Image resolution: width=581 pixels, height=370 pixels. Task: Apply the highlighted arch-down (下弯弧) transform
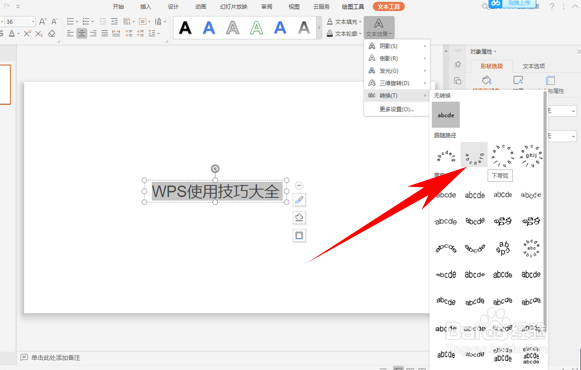pyautogui.click(x=474, y=155)
